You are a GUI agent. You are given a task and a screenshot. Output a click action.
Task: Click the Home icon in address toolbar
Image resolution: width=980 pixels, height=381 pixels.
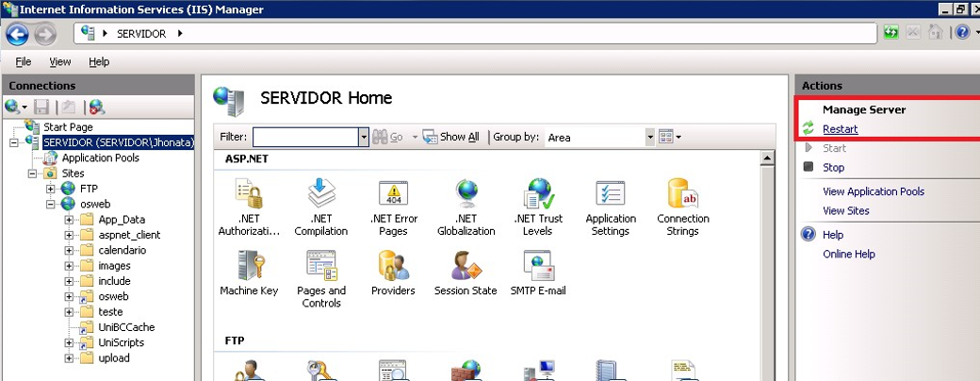(935, 32)
